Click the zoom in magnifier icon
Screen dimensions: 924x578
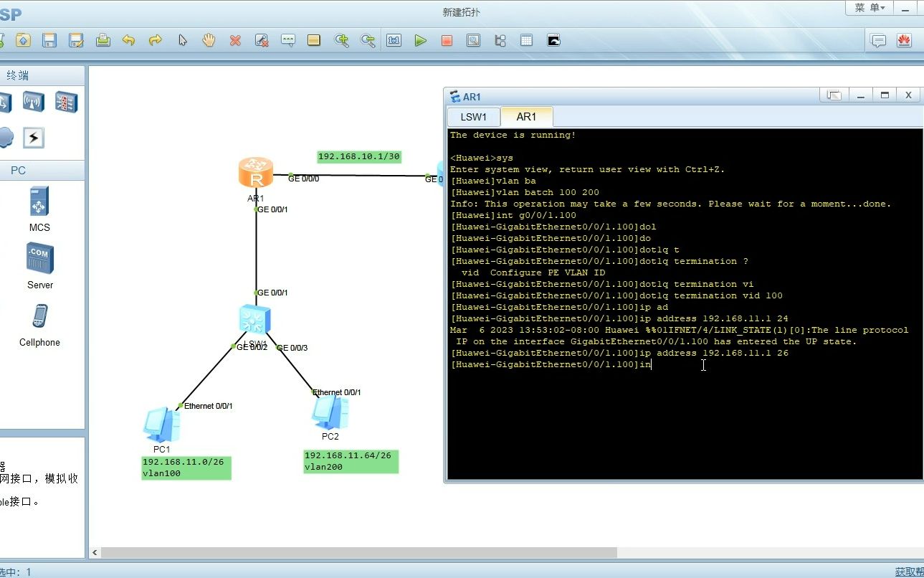(342, 40)
